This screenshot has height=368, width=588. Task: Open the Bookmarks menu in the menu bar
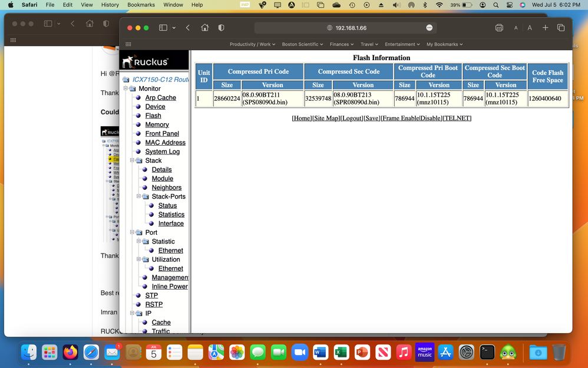click(x=141, y=5)
